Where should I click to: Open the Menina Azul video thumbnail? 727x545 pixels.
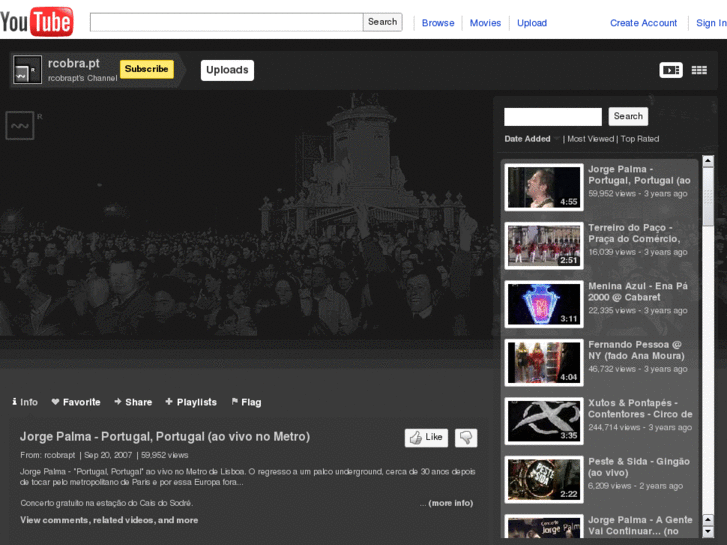544,304
